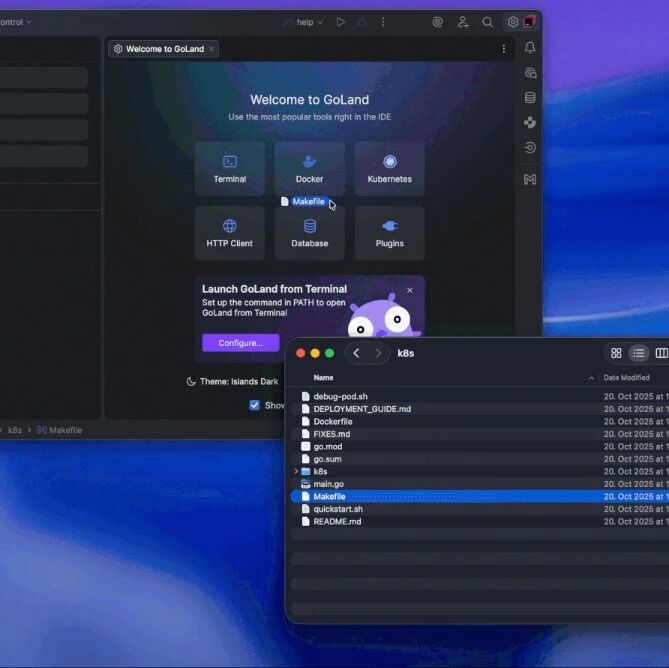Zoom Finder window with green button
Screen dimensions: 669x668
(x=329, y=353)
